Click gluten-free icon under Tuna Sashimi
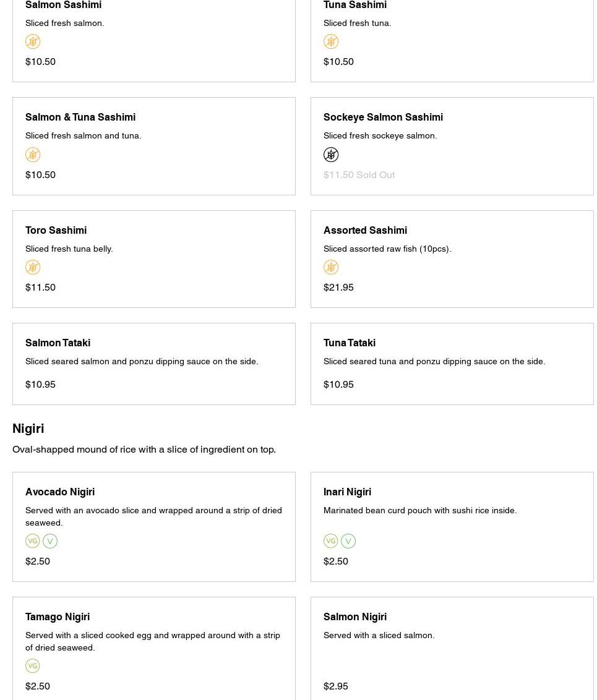This screenshot has width=597, height=700. (331, 41)
